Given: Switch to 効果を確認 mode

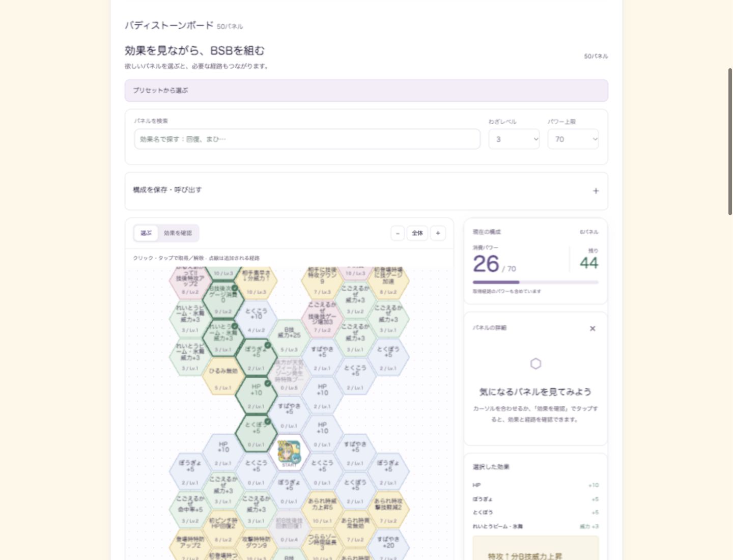Looking at the screenshot, I should (178, 233).
